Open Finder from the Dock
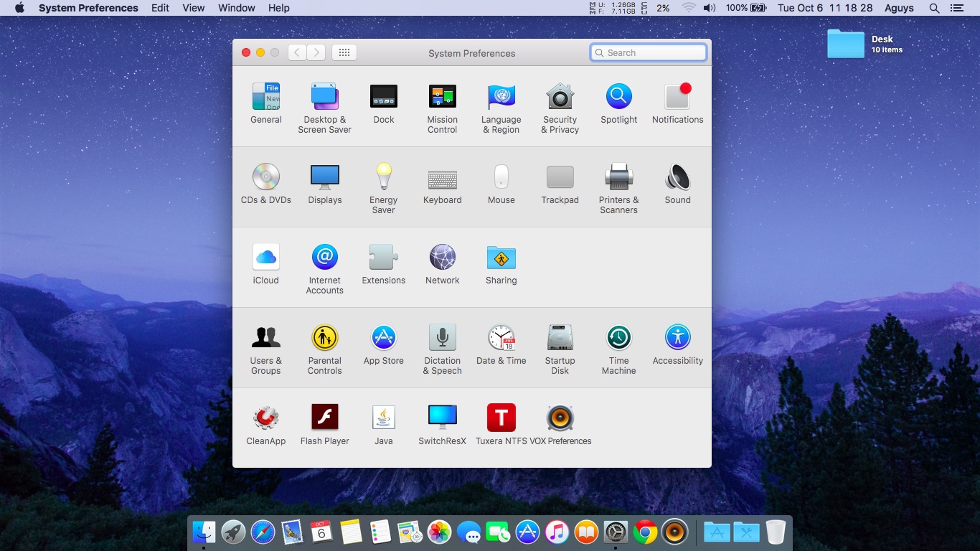This screenshot has width=980, height=551. [x=204, y=532]
